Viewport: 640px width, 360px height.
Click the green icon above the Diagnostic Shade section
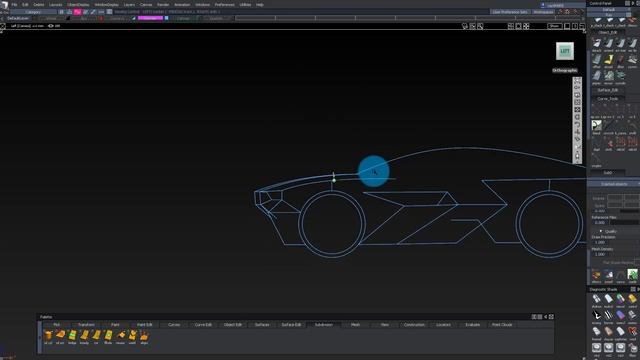(x=632, y=274)
